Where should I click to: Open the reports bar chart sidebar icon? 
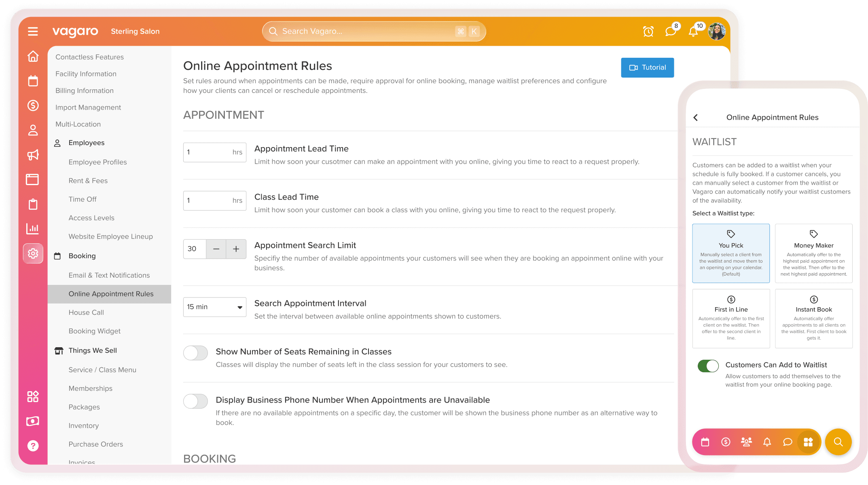click(33, 229)
